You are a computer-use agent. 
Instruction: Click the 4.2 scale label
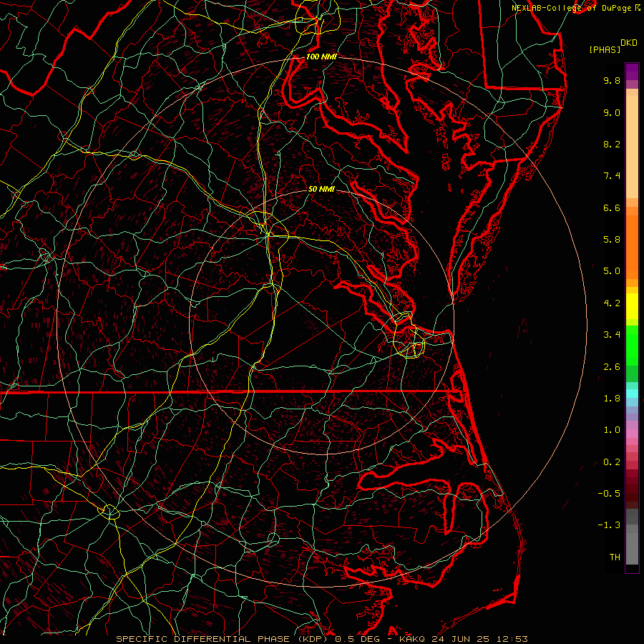tap(612, 303)
